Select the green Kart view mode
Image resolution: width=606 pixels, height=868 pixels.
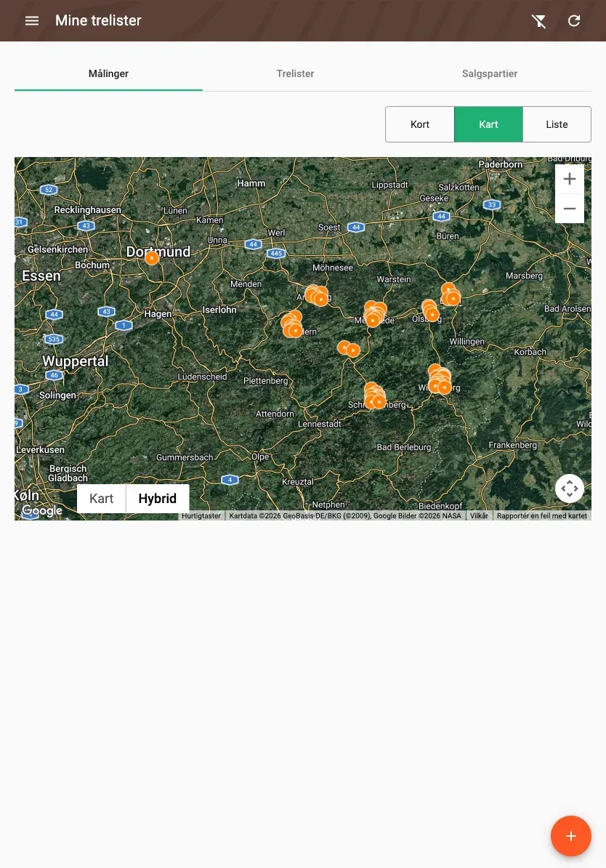click(489, 124)
